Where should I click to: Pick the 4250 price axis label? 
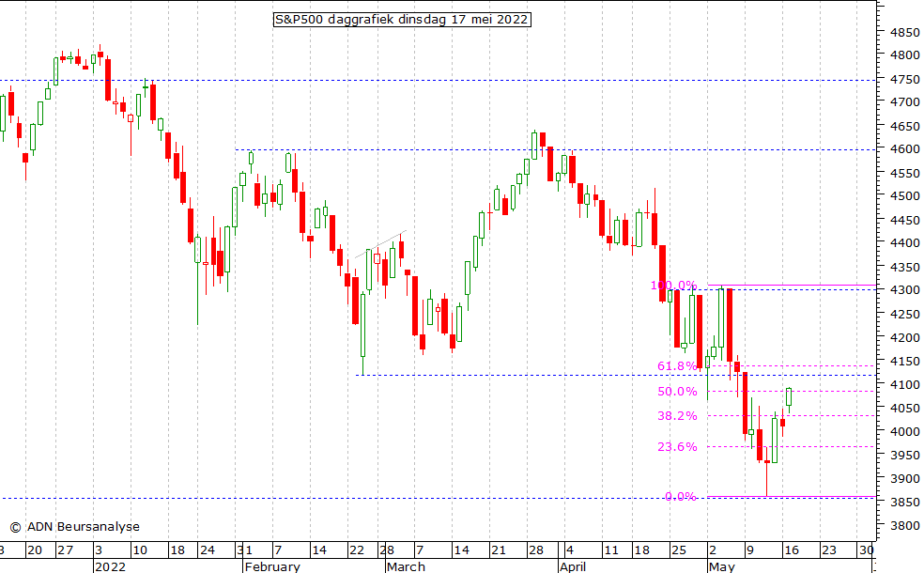[x=904, y=314]
